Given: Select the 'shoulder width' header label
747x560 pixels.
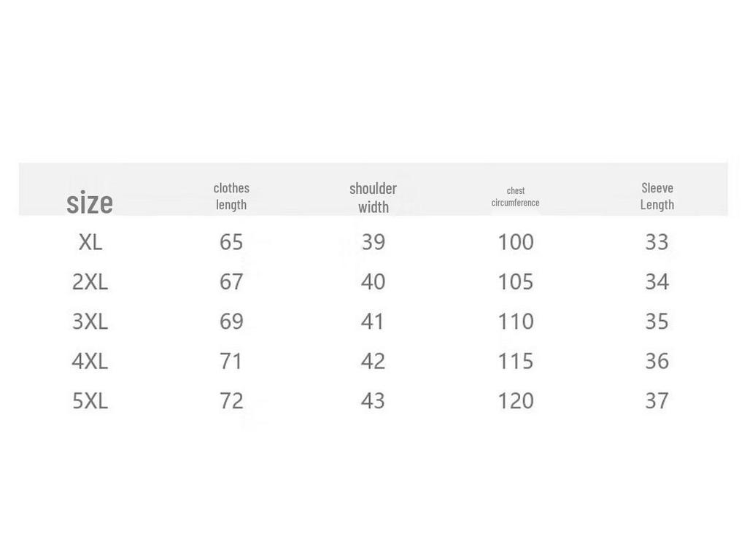Looking at the screenshot, I should click(x=373, y=197).
